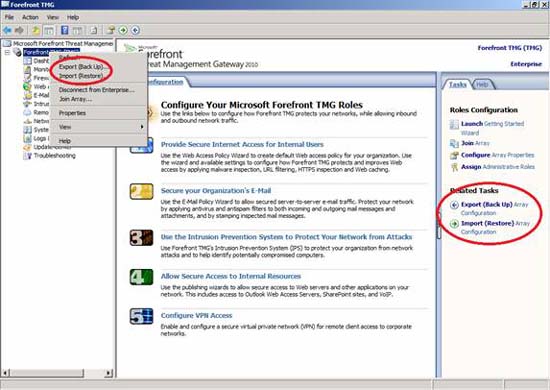
Task: Click the yellow envelope E-Mail step icon
Action: click(x=141, y=191)
